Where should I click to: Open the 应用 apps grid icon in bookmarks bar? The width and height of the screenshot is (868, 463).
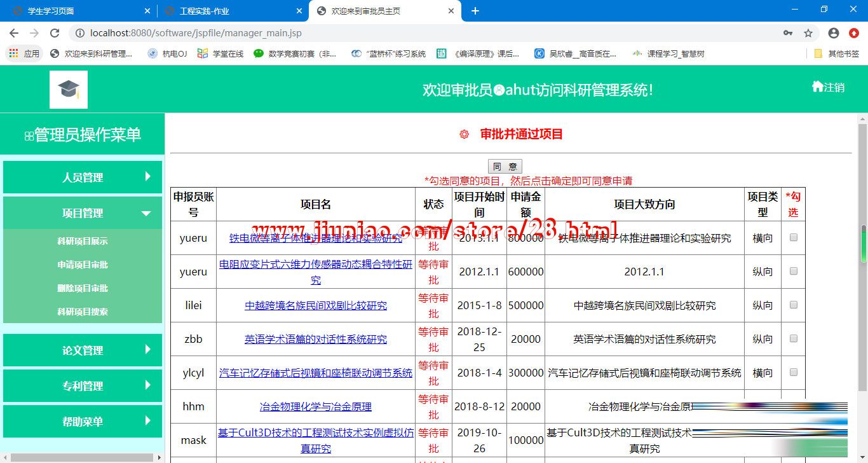tap(13, 54)
